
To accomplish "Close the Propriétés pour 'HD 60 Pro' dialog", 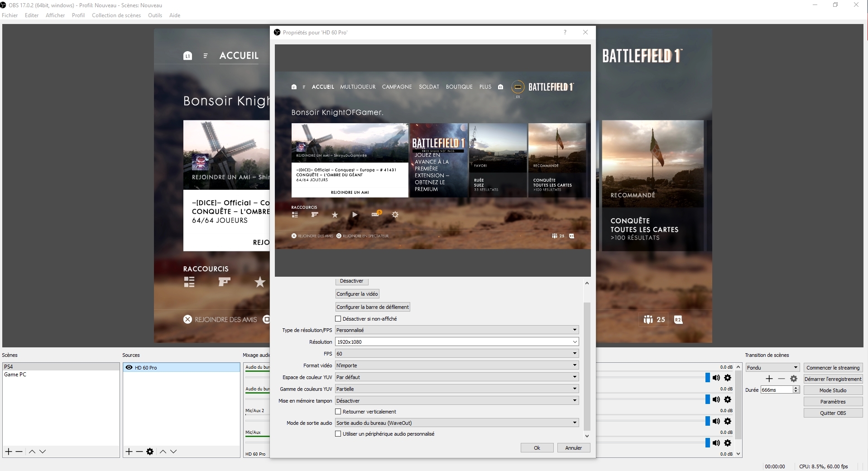I will coord(585,32).
